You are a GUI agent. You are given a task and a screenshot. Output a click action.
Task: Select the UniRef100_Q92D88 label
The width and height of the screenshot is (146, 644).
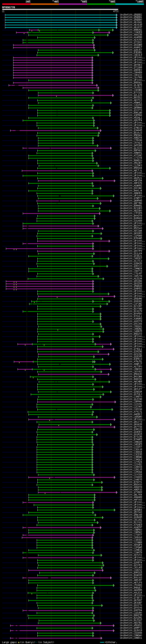pos(131,45)
